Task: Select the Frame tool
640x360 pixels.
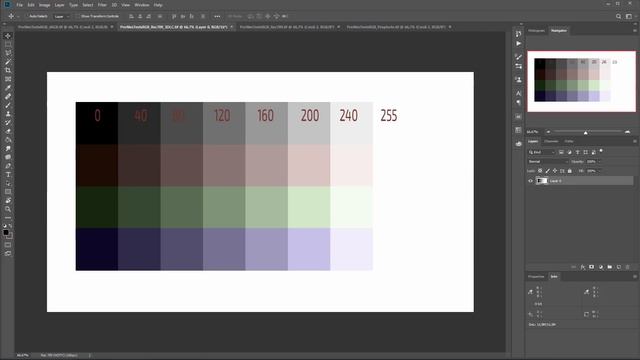Action: pos(8,79)
